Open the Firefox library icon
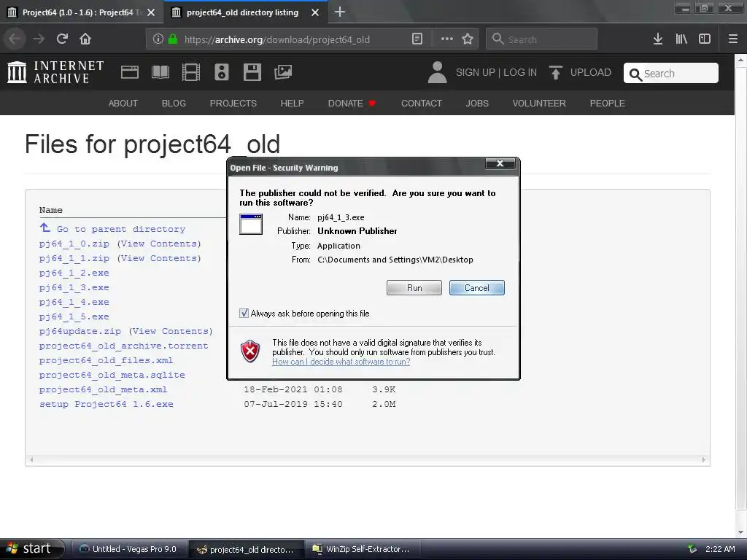This screenshot has width=747, height=560. (x=681, y=39)
